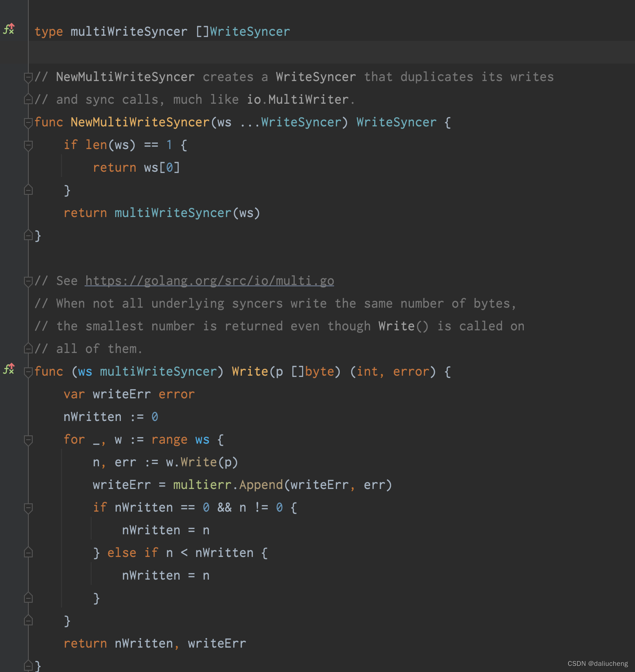Collapse the 'for _, w := range ws' loop

coord(28,440)
